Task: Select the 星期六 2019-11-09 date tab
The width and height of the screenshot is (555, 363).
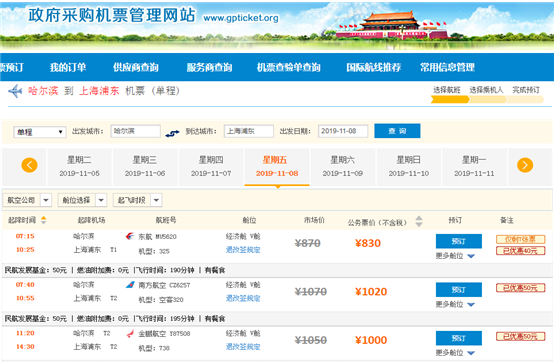Action: (343, 167)
